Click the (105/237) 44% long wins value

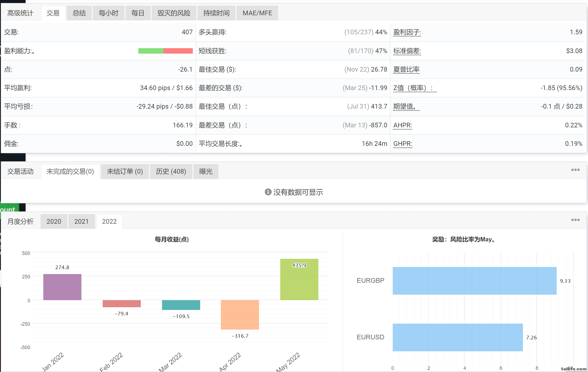point(366,32)
